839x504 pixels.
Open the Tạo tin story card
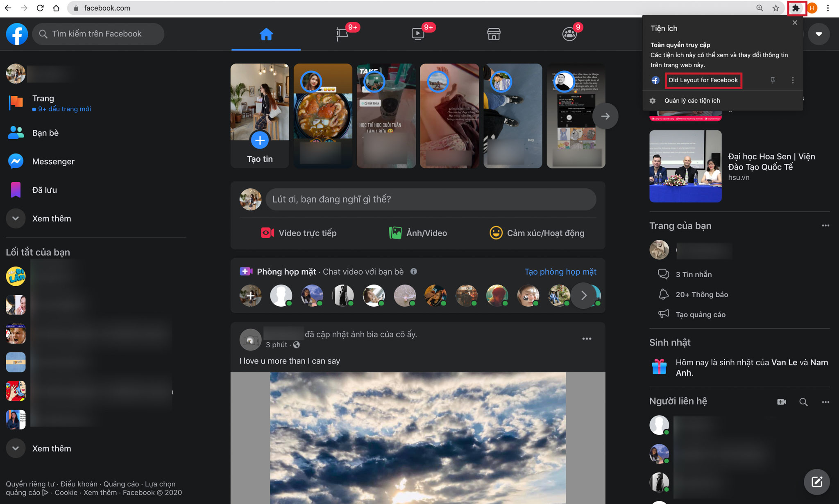pos(260,116)
